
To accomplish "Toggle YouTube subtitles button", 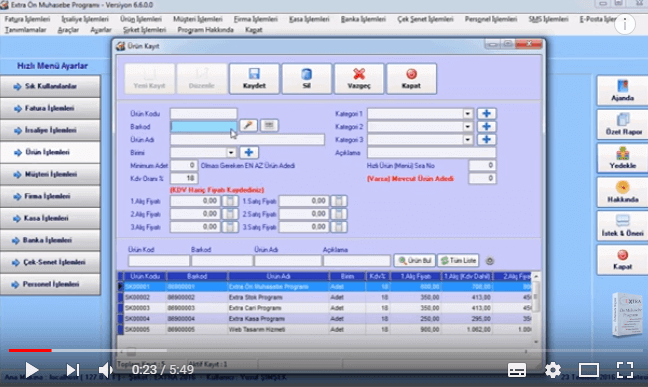I will [517, 370].
